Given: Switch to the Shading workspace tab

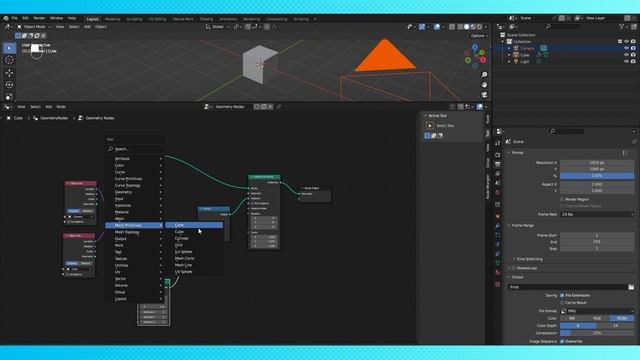Looking at the screenshot, I should [x=207, y=19].
